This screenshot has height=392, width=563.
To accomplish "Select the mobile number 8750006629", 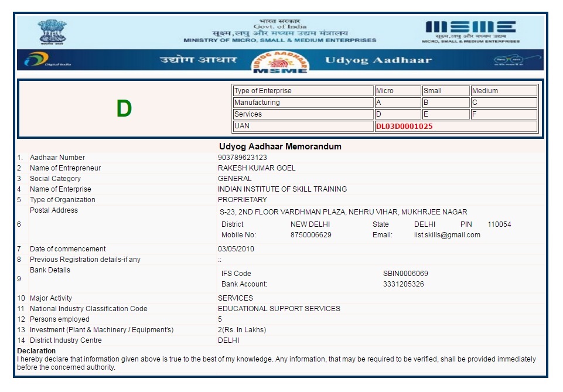I will [311, 235].
